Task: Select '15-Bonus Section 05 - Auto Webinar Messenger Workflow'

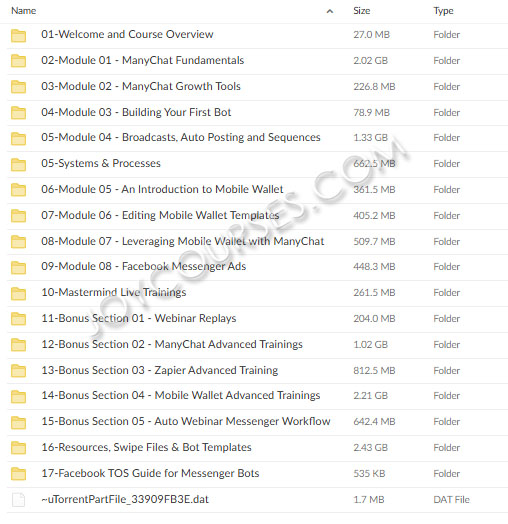Action: click(186, 421)
